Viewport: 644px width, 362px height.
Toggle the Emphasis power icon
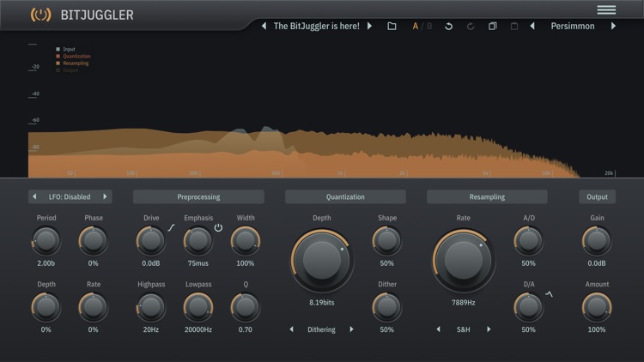point(218,227)
